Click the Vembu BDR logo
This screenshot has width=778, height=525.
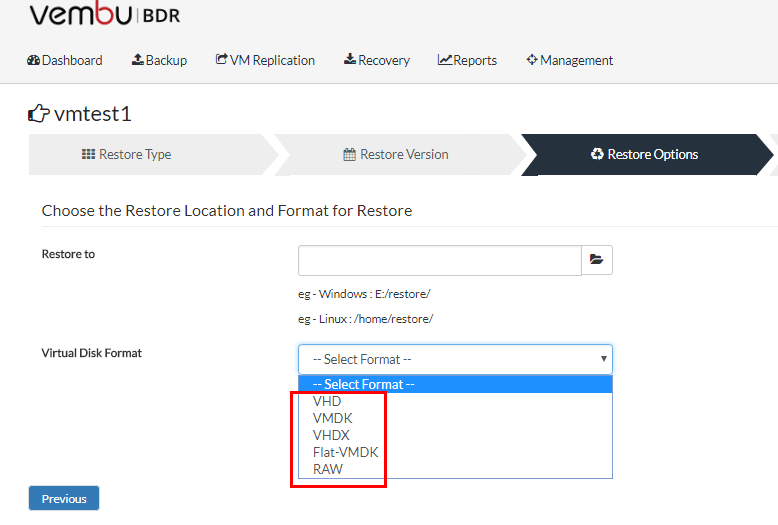point(105,16)
